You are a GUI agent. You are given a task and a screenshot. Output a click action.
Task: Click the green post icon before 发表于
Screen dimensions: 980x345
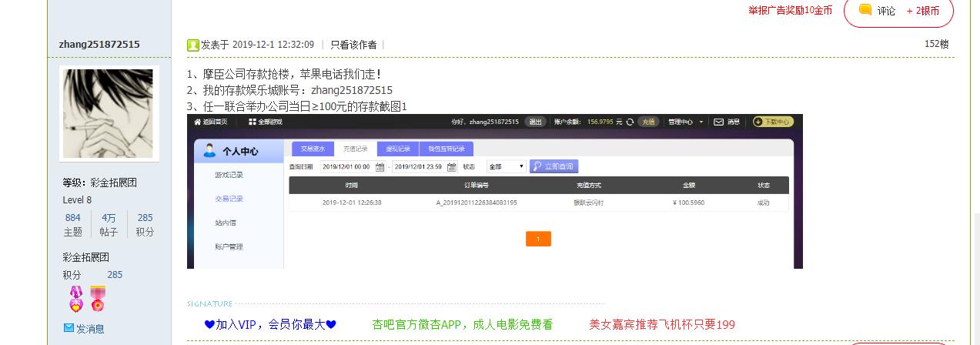[193, 45]
